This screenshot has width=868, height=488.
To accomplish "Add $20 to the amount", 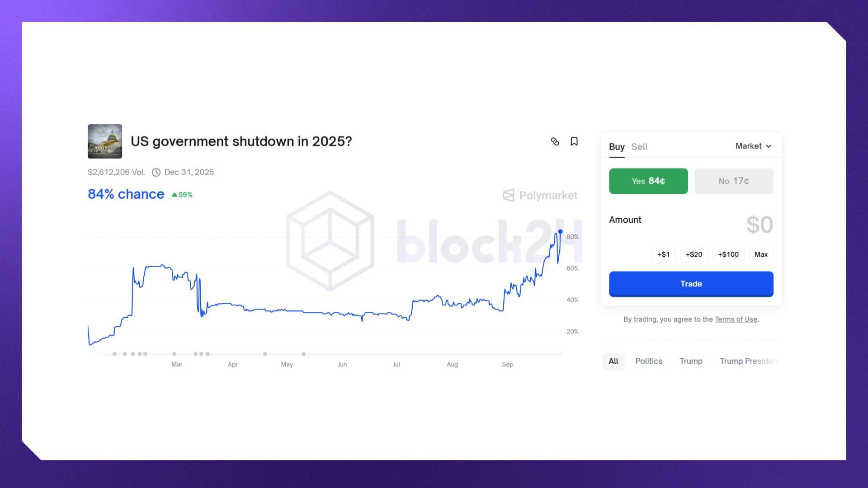I will tap(693, 254).
